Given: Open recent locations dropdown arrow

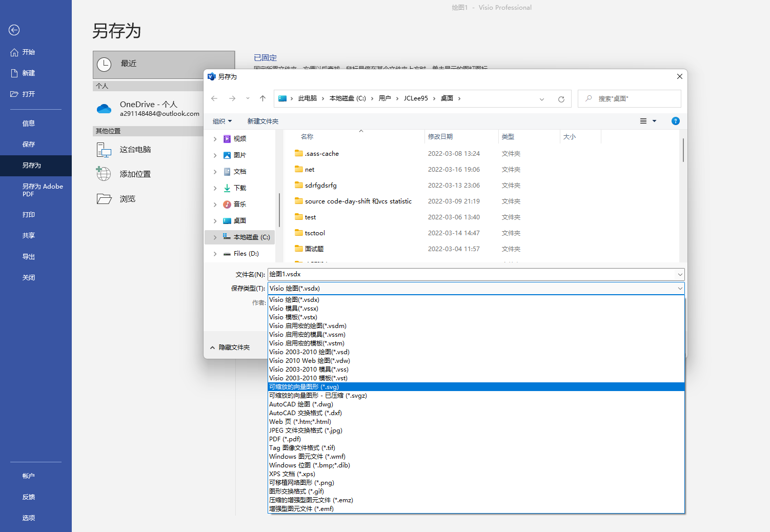Looking at the screenshot, I should click(248, 98).
